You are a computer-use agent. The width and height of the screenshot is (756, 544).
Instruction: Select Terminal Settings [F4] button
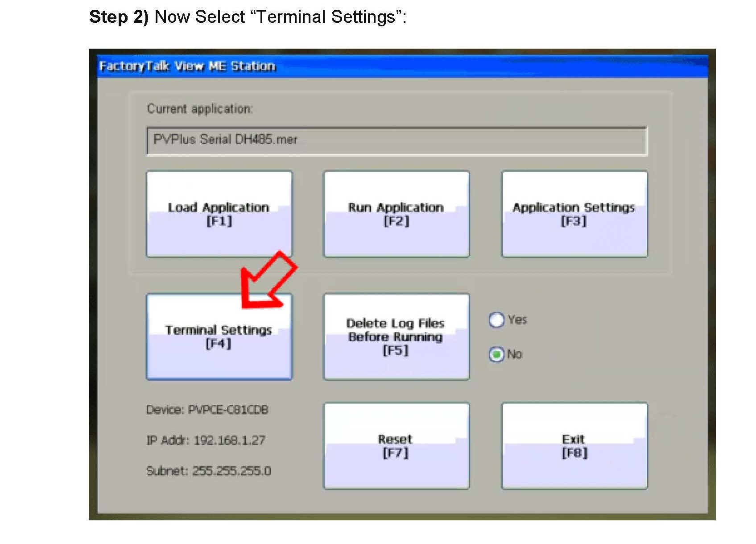click(x=219, y=337)
